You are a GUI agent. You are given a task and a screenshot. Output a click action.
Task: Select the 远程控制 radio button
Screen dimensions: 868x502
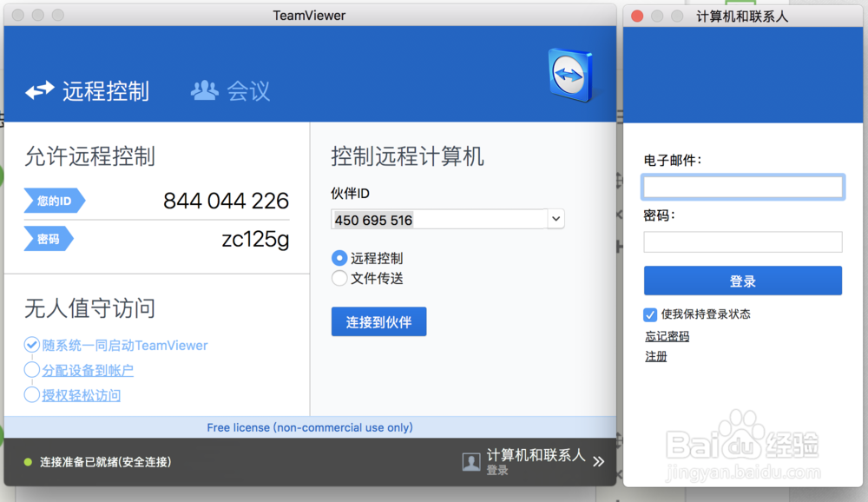pos(339,258)
